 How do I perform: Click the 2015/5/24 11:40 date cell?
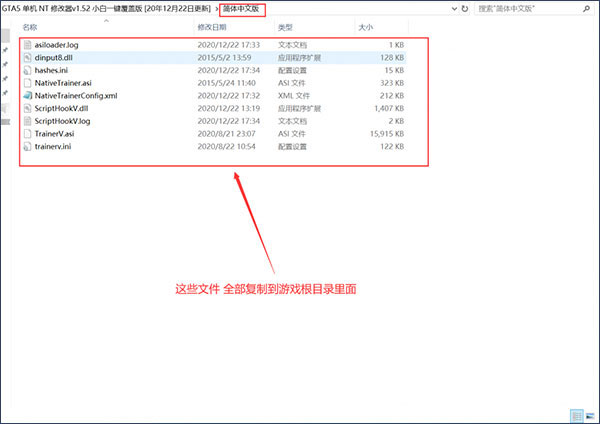227,83
